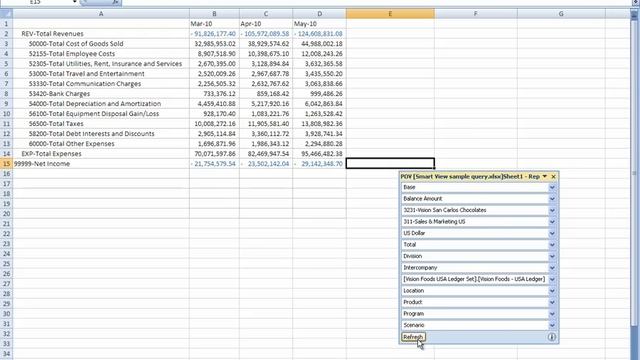Expand the Division dropdown

pyautogui.click(x=552, y=256)
